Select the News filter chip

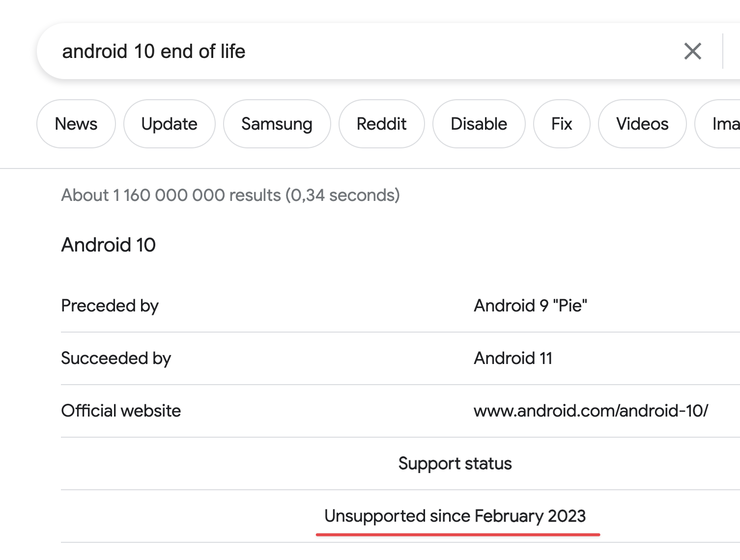click(x=76, y=124)
